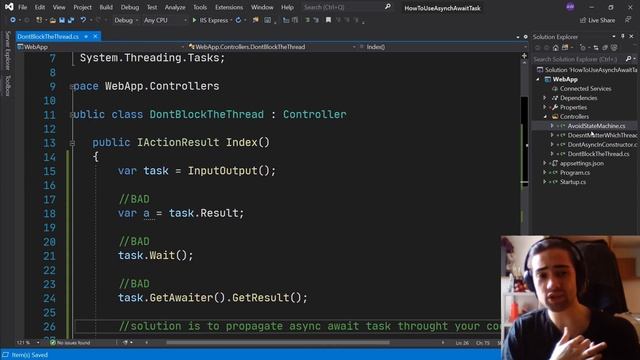Click the bookmark icon in the toolbar
640x360 pixels.
328,20
